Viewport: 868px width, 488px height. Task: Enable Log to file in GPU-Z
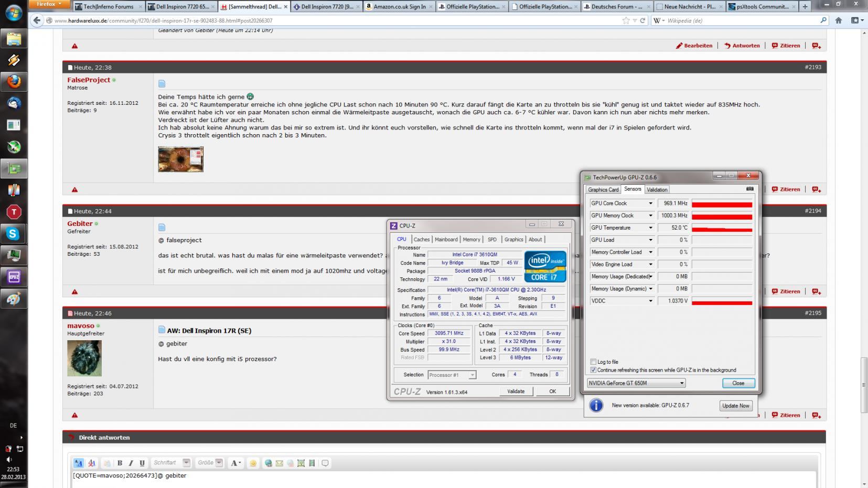(593, 362)
